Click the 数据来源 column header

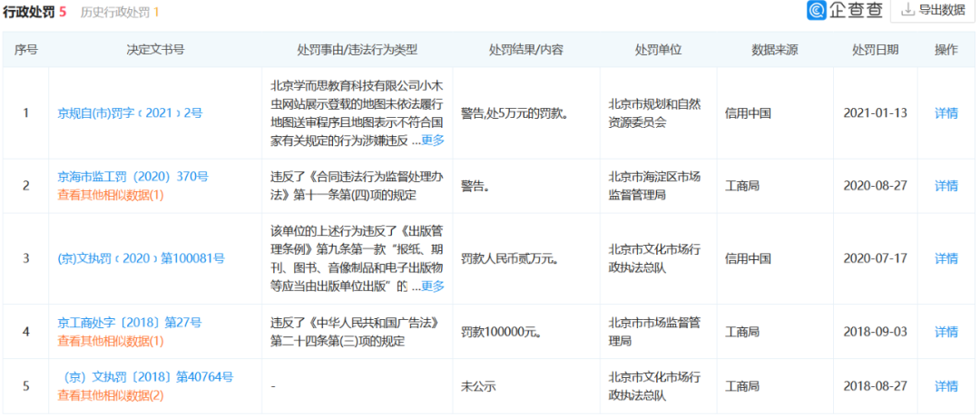point(774,50)
